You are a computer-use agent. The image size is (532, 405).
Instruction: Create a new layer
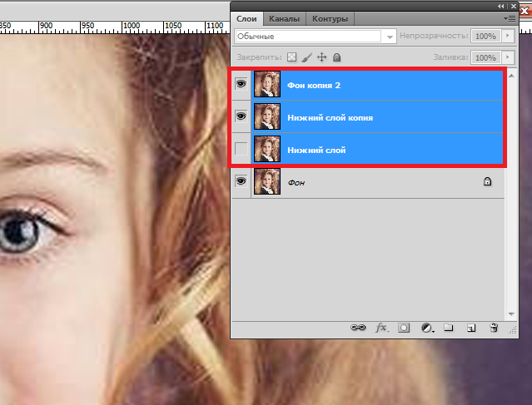tap(471, 328)
